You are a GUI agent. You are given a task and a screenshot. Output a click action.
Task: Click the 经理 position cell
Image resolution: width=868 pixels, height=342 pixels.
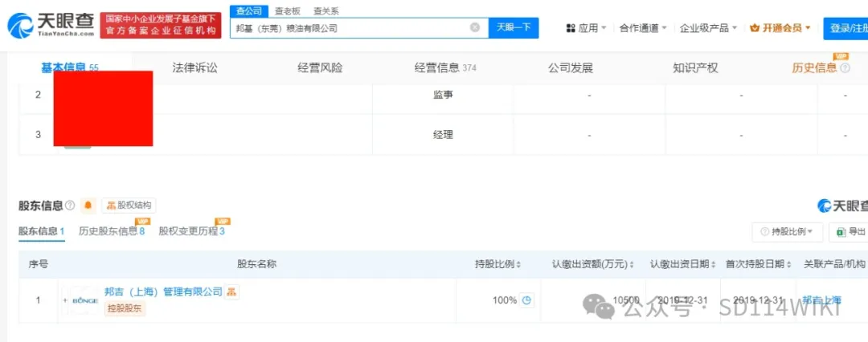pyautogui.click(x=443, y=135)
